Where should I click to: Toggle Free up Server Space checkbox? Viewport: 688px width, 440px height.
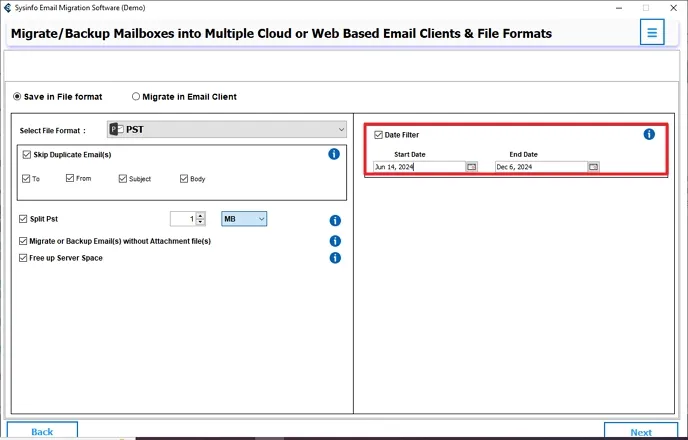tap(23, 258)
